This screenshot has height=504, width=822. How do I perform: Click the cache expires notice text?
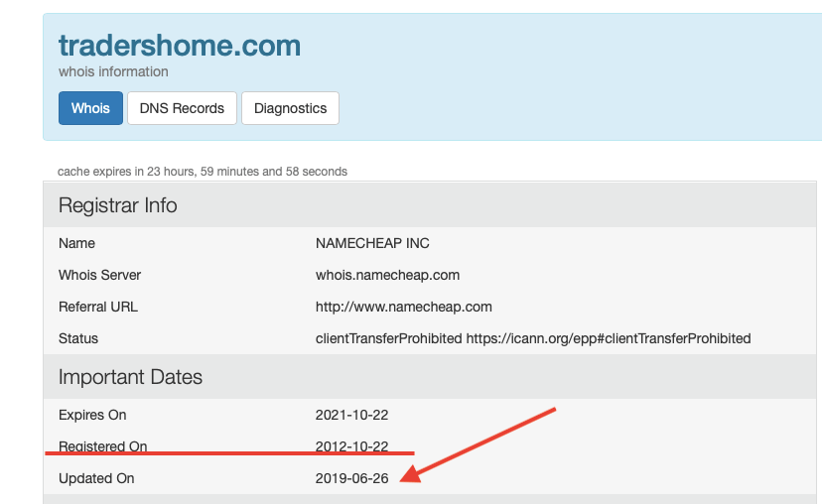coord(203,172)
